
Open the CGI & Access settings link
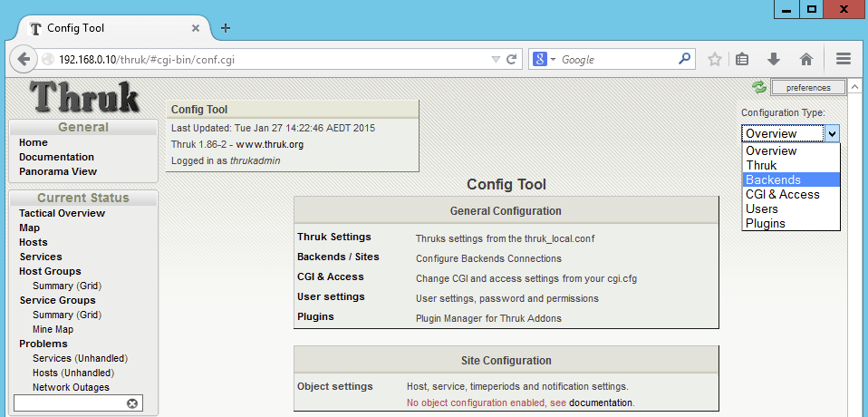(331, 276)
